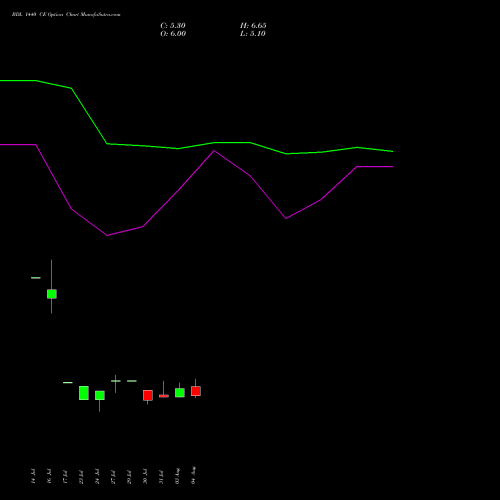Select the 04 Aug date label
Screen dimensions: 500x500
coord(193,475)
